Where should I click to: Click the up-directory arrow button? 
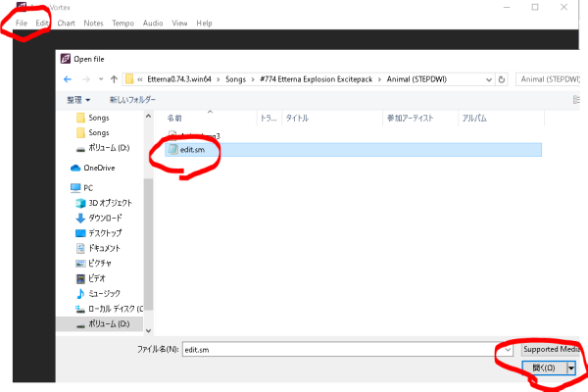[x=115, y=79]
